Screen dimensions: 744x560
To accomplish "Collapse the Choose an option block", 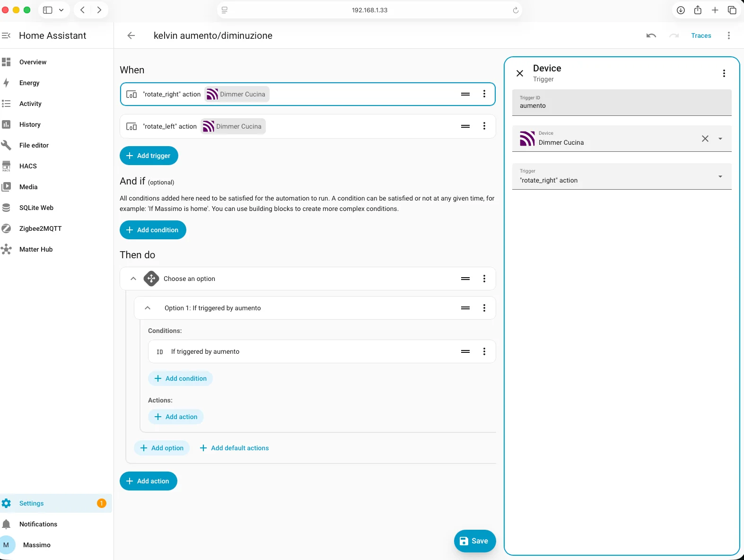I will click(x=133, y=279).
